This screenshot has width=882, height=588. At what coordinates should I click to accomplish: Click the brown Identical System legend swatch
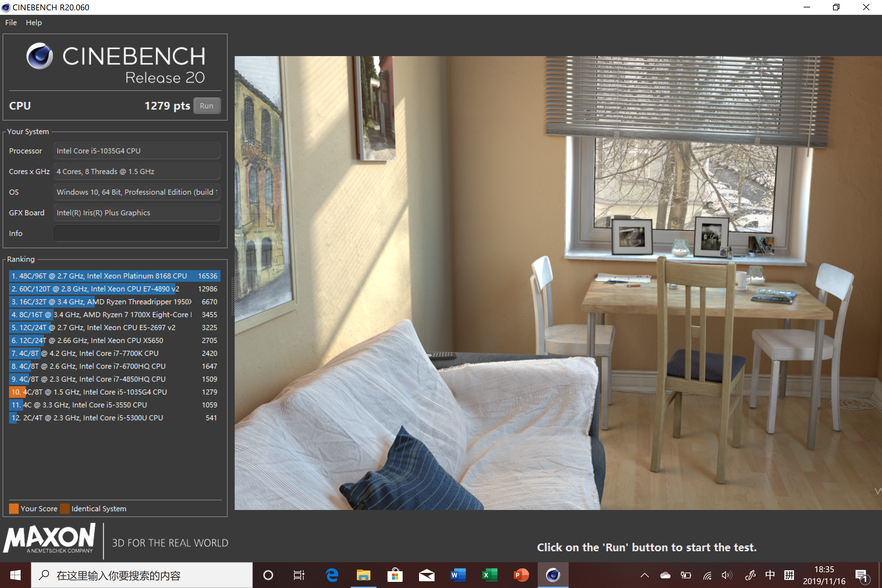tap(65, 508)
